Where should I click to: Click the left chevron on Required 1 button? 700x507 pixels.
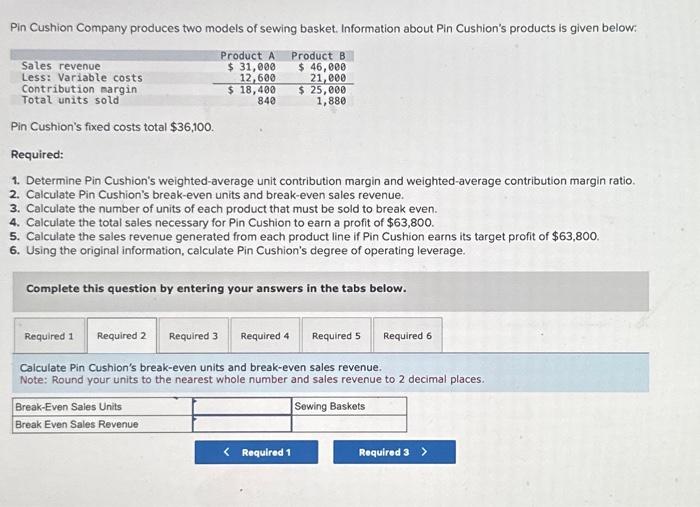pos(227,452)
